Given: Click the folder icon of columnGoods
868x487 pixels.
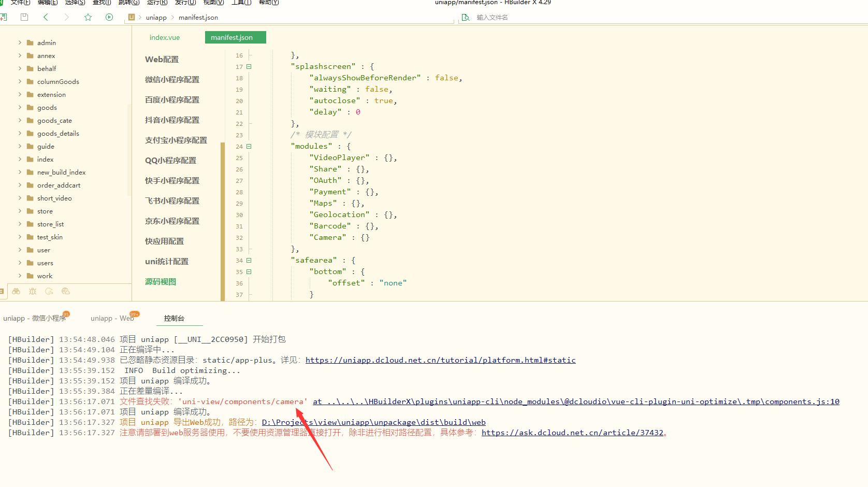Looking at the screenshot, I should (30, 81).
